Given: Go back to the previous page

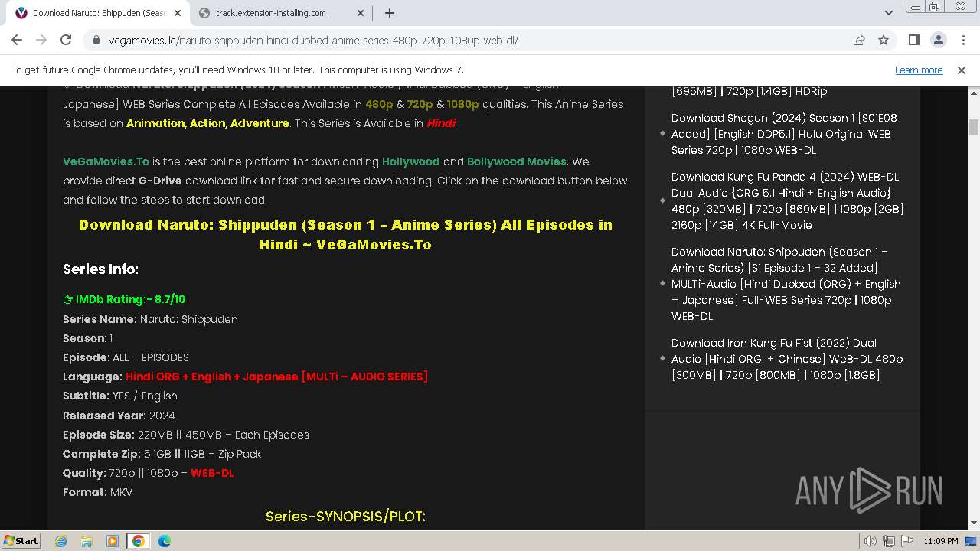Looking at the screenshot, I should (x=17, y=40).
